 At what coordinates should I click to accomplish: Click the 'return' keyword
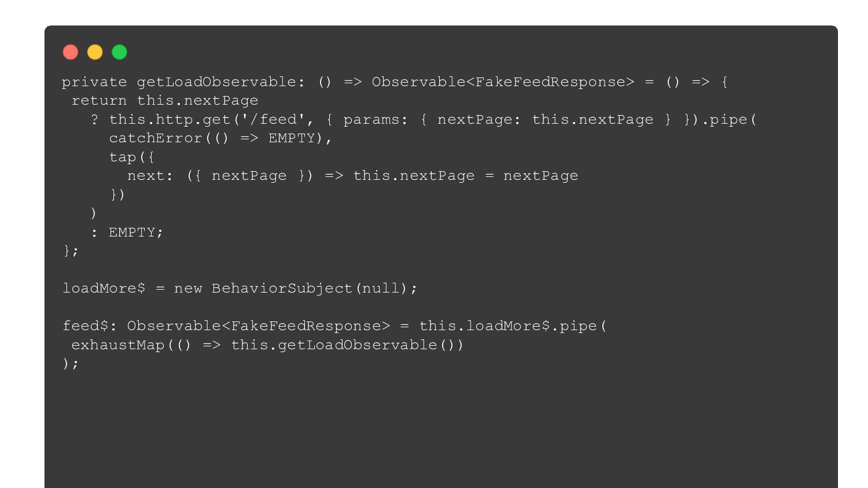[99, 101]
